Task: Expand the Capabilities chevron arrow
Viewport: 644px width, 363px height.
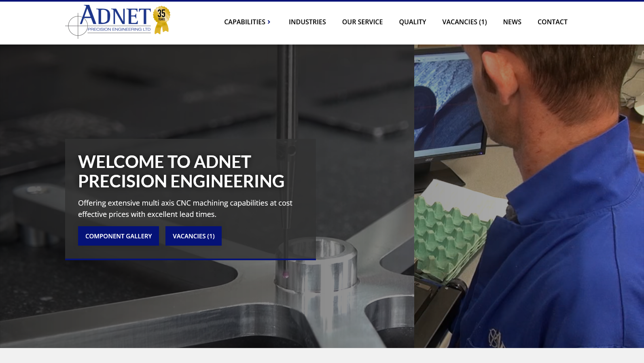Action: (269, 22)
